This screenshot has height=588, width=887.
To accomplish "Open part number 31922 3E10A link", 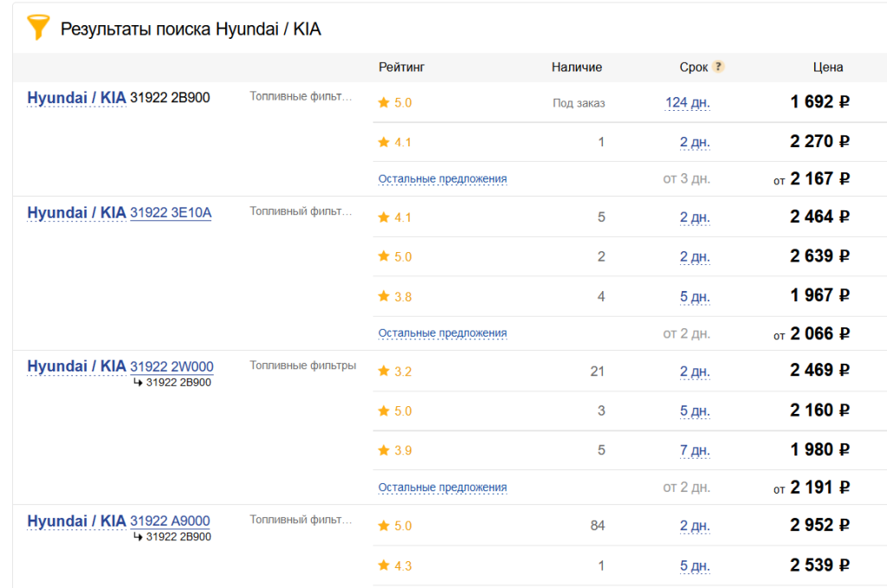I will [x=171, y=213].
